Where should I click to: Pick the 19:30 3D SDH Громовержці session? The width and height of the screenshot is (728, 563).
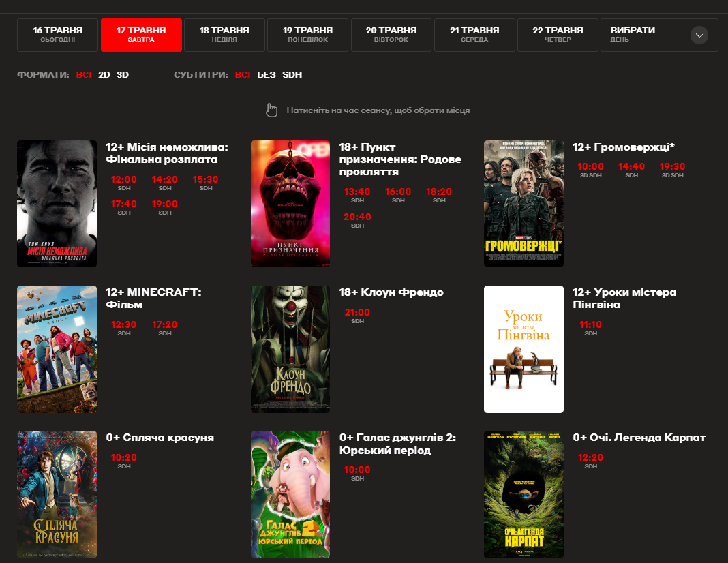pyautogui.click(x=672, y=170)
